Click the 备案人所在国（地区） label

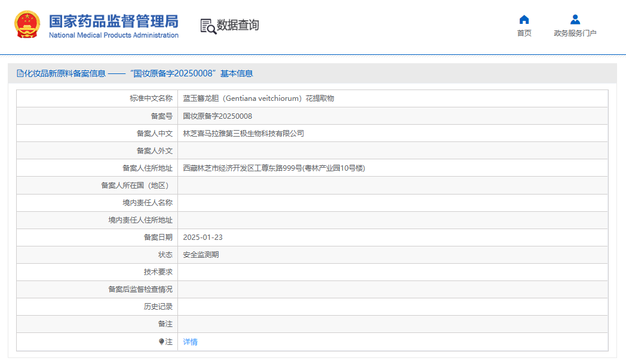[x=137, y=186]
